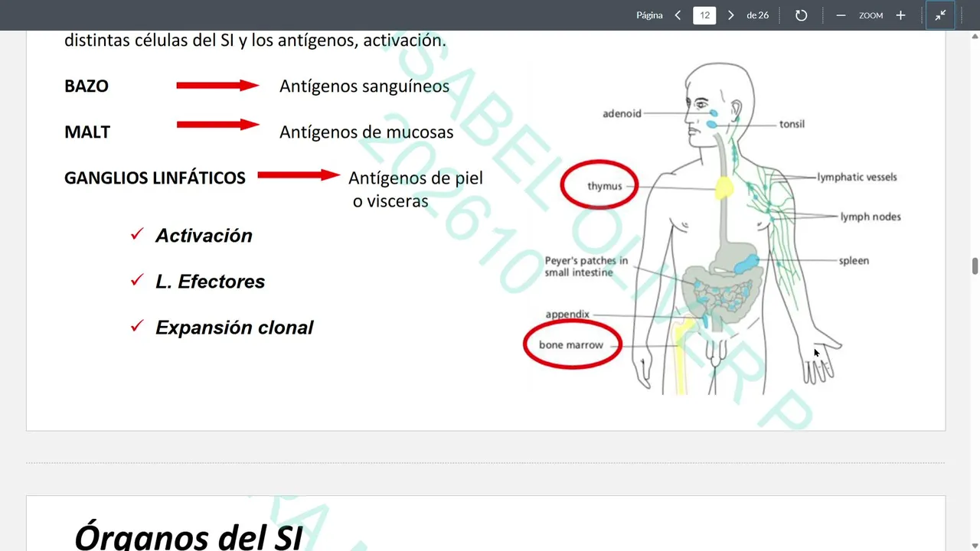Zoom in with the plus icon
This screenshot has width=980, height=551.
pyautogui.click(x=900, y=15)
